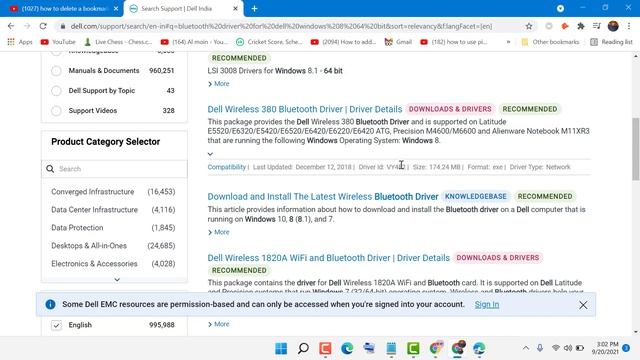Reload the Dell support page
This screenshot has height=360, width=640.
tap(43, 26)
